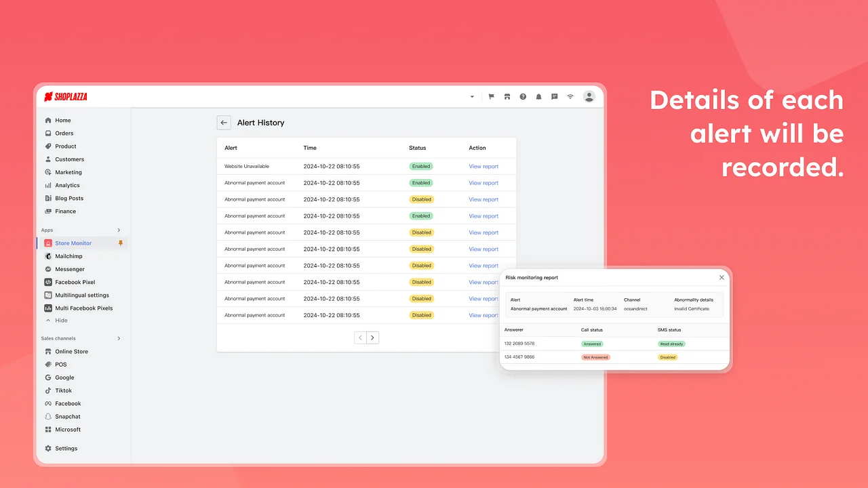Expand the Sales channels section chevron
Screen dimensions: 868x488
pos(119,338)
